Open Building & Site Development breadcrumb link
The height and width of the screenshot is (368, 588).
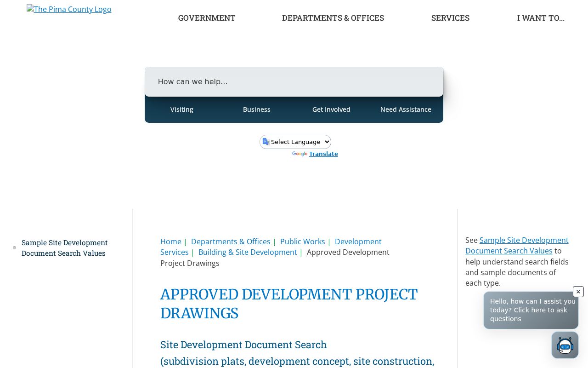point(248,252)
